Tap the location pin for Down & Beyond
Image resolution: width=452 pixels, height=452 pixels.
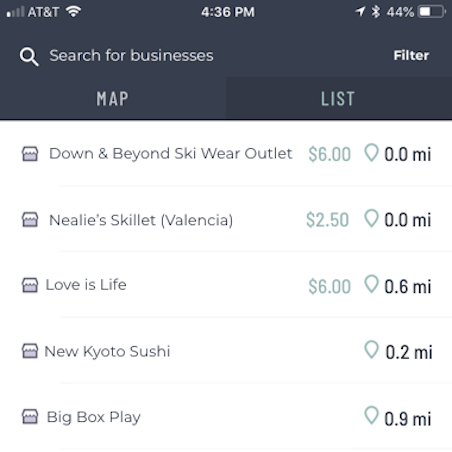371,153
